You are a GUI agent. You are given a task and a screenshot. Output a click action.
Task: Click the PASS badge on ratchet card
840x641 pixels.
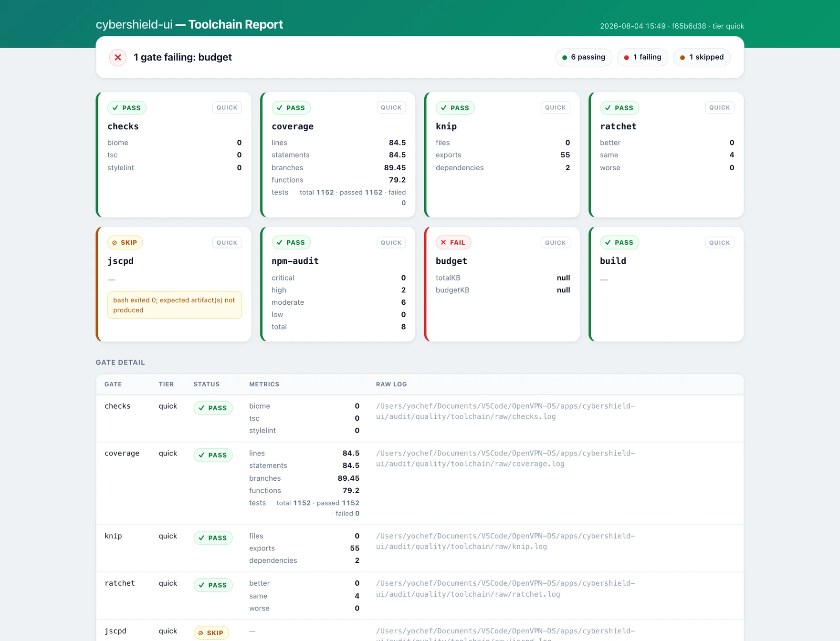click(x=619, y=108)
